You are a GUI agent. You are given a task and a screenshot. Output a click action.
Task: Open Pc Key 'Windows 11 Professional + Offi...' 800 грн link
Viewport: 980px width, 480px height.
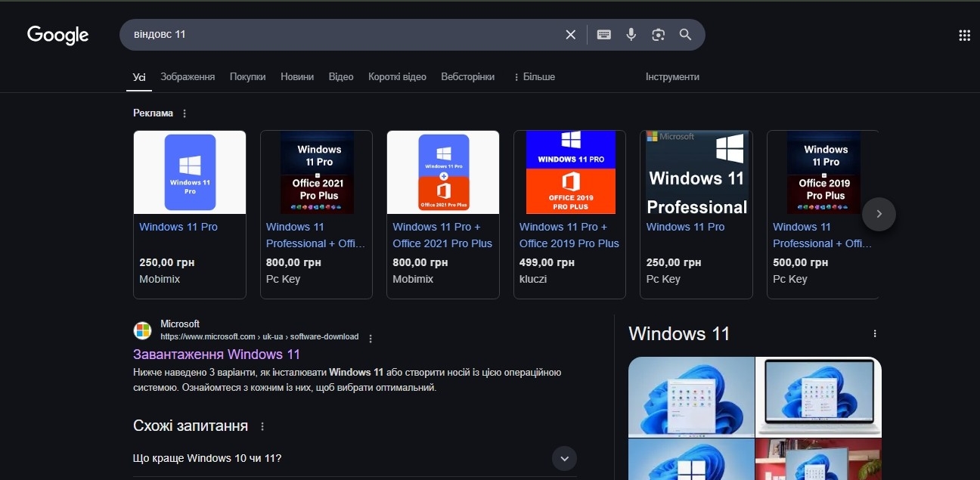tap(315, 235)
